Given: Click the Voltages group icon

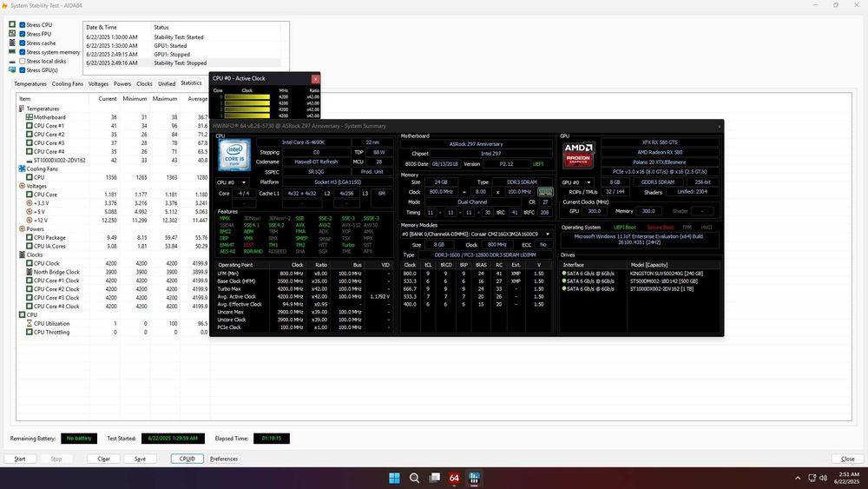Looking at the screenshot, I should 23,186.
